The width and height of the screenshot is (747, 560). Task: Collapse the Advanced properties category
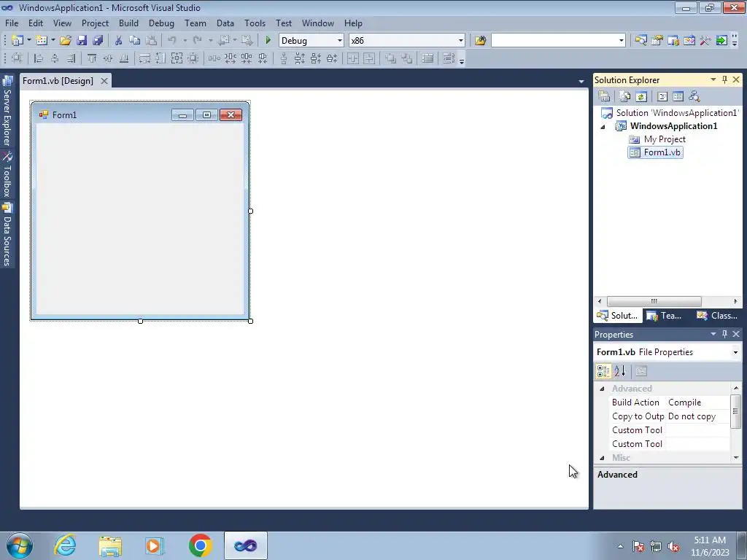tap(602, 389)
